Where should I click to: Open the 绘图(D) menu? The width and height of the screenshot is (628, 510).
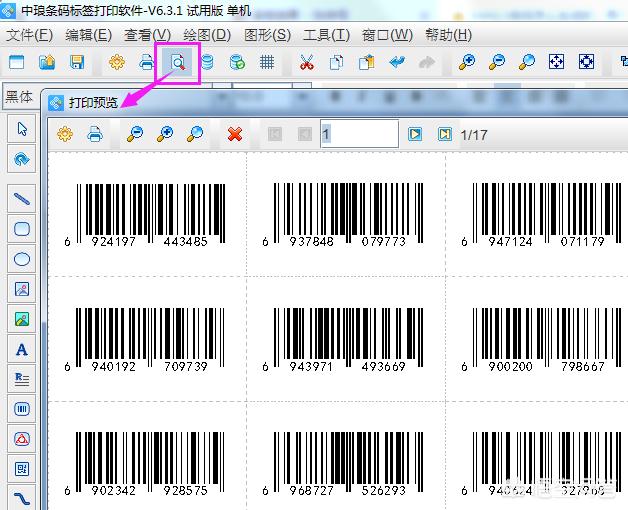click(x=207, y=35)
